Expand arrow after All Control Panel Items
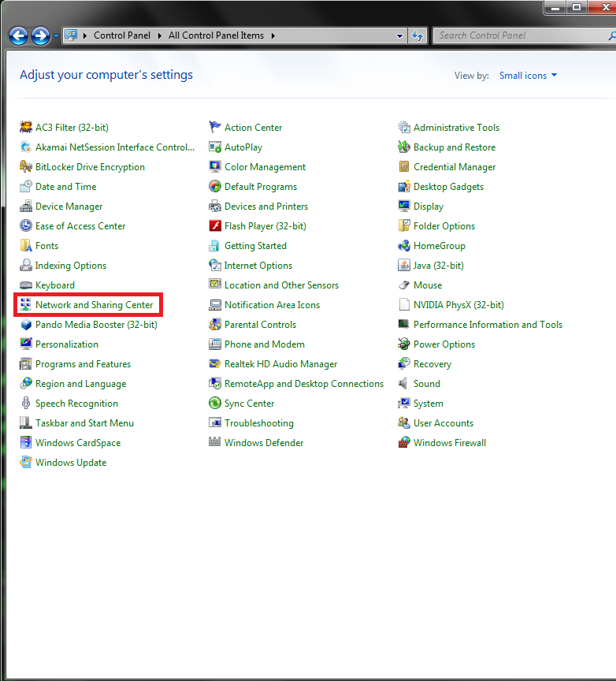Screen dimensions: 616x681 pos(273,35)
